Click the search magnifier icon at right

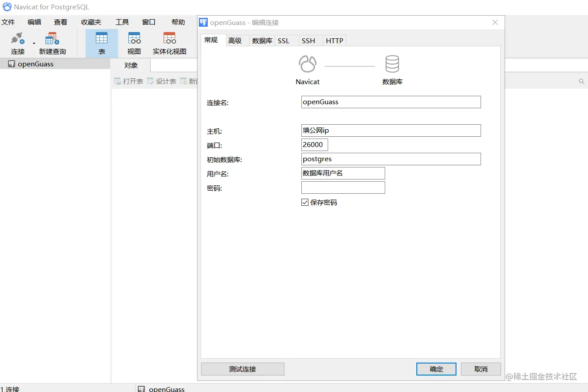[x=581, y=82]
